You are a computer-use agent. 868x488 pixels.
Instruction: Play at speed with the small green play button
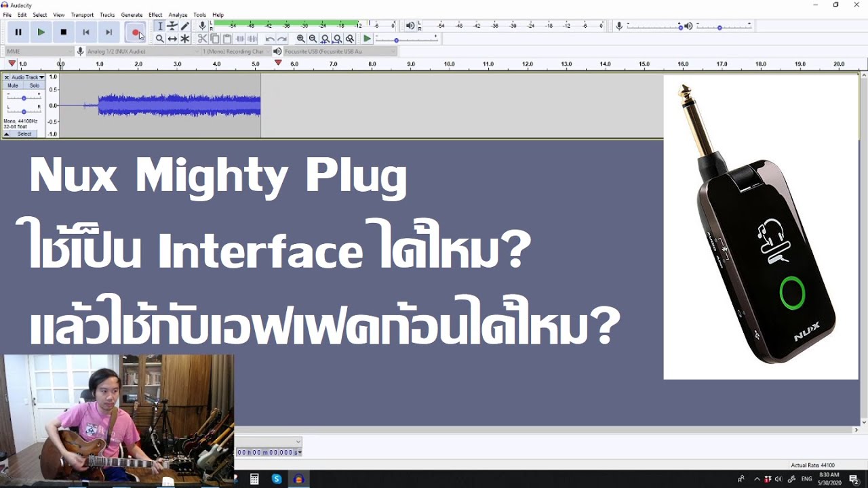coord(367,39)
